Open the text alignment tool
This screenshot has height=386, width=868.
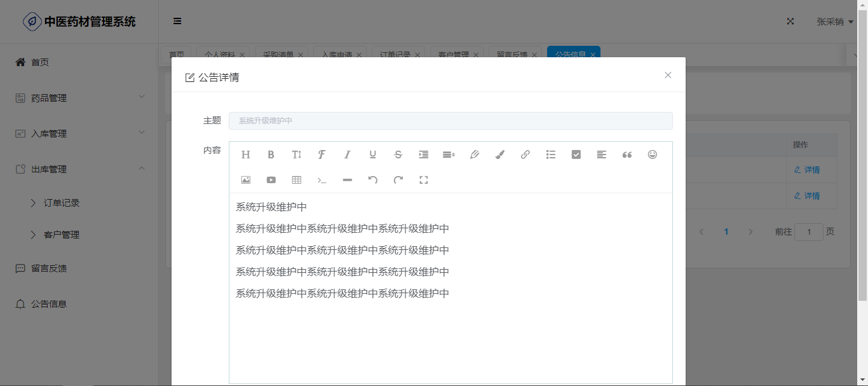[x=602, y=155]
